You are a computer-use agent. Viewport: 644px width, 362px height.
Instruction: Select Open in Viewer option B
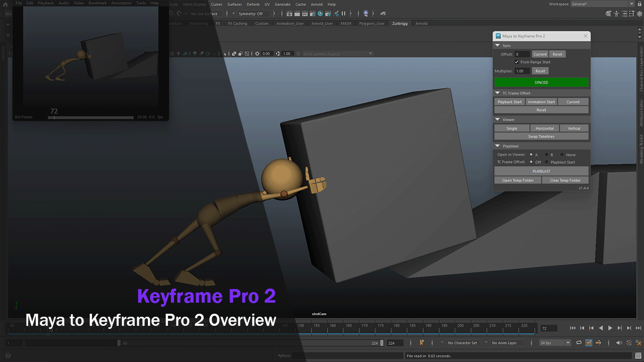tap(547, 155)
